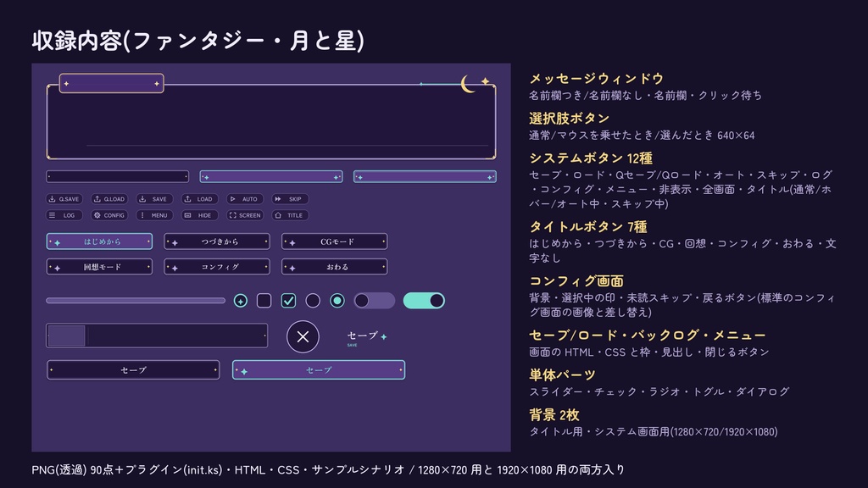Click inside the message window text area
This screenshot has height=488, width=868.
(271, 122)
